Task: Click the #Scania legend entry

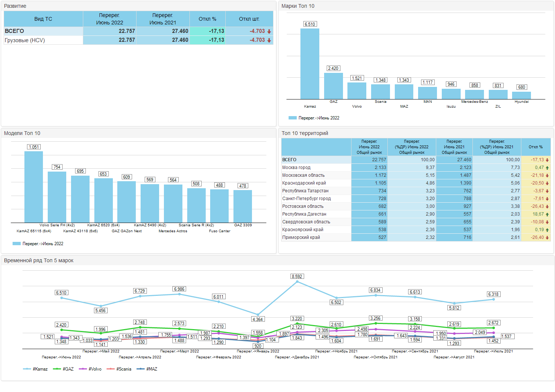Action: 119,369
